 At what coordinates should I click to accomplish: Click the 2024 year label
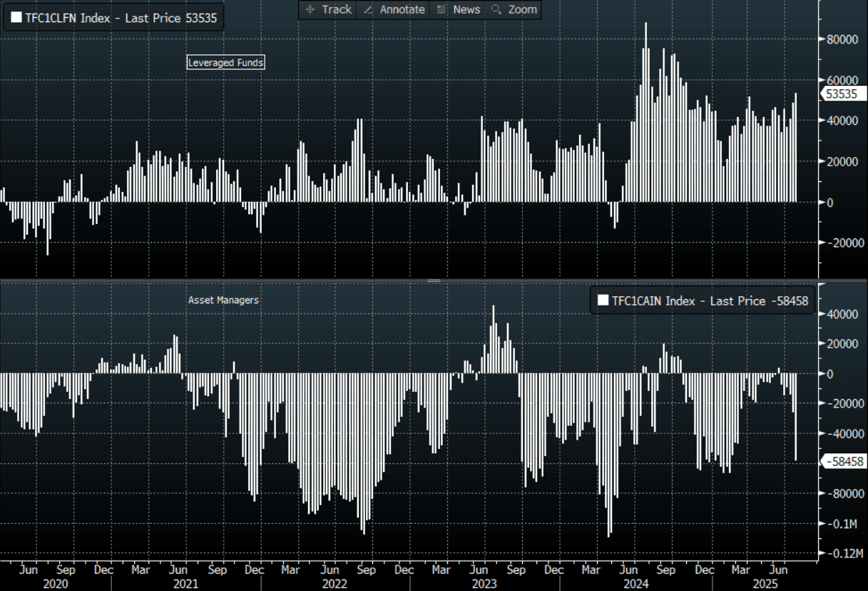pos(637,583)
